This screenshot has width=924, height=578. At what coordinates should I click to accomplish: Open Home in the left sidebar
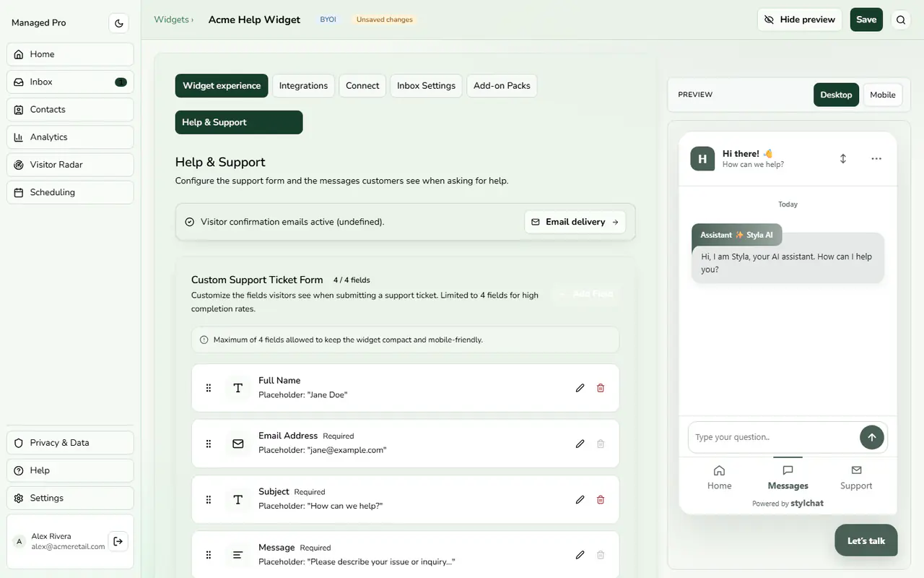point(70,54)
